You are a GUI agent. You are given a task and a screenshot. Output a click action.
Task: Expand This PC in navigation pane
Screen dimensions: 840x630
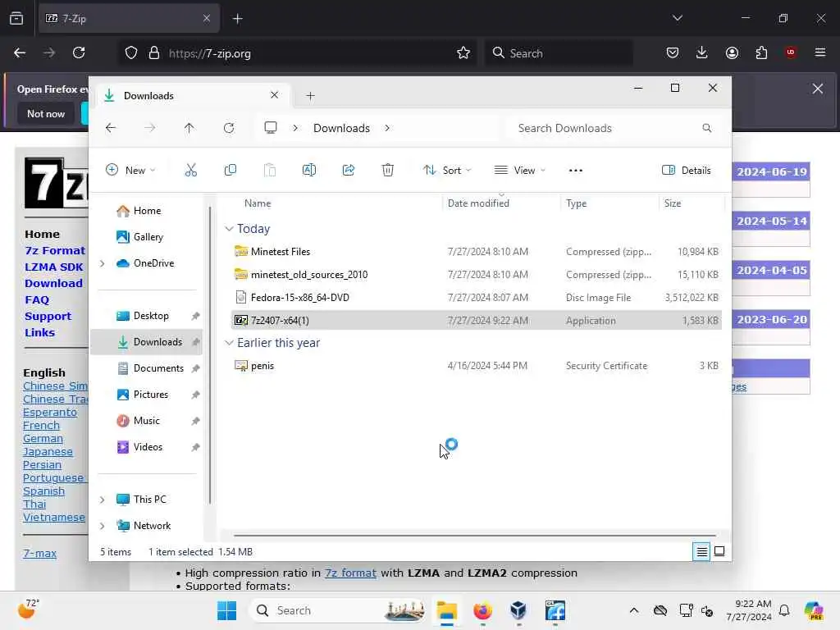(x=103, y=500)
